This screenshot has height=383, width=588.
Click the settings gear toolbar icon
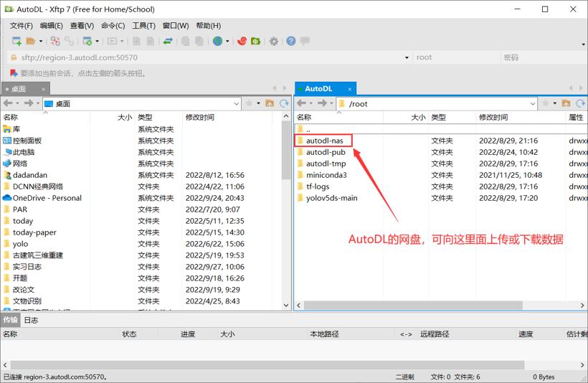274,42
